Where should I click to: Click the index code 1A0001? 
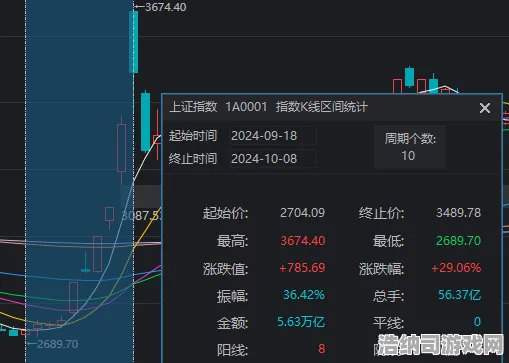click(x=246, y=107)
